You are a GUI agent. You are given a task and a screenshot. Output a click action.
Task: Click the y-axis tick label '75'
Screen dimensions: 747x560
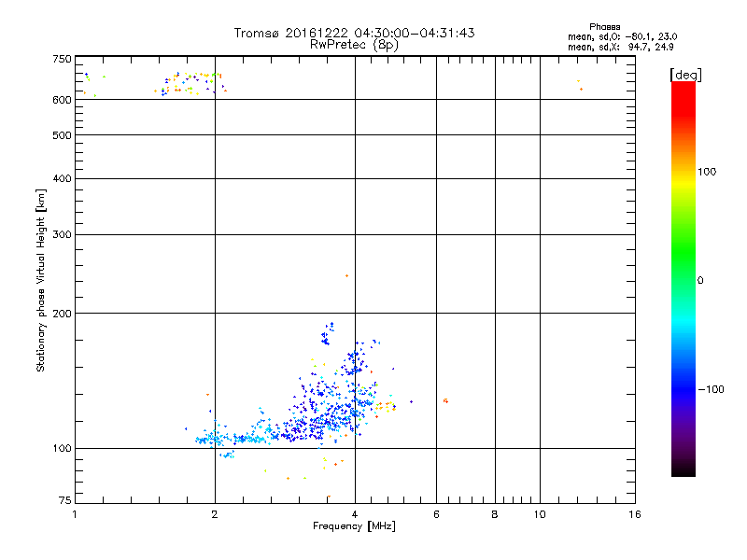65,500
